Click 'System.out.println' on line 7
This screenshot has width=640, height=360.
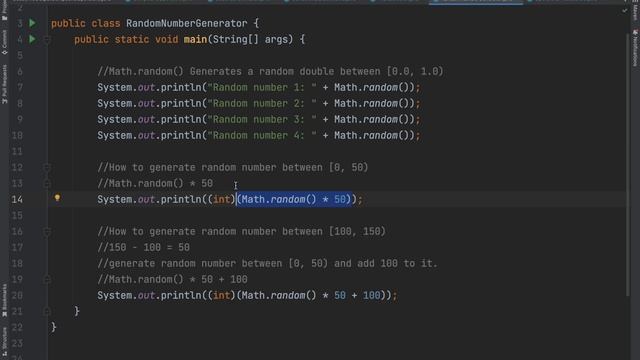149,87
